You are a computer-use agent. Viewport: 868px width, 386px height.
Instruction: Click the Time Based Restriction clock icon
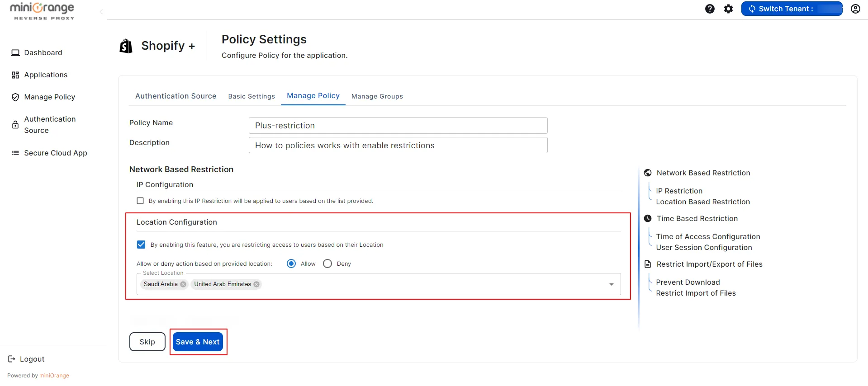648,218
